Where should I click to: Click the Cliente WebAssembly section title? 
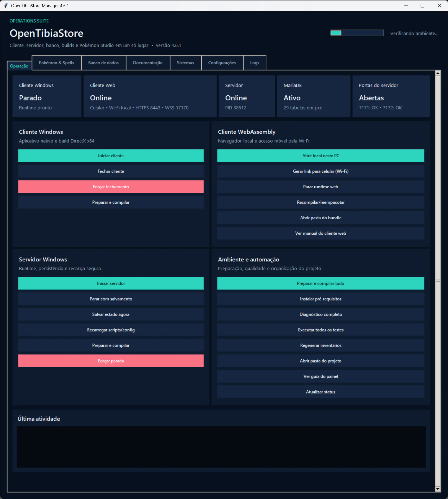[247, 132]
